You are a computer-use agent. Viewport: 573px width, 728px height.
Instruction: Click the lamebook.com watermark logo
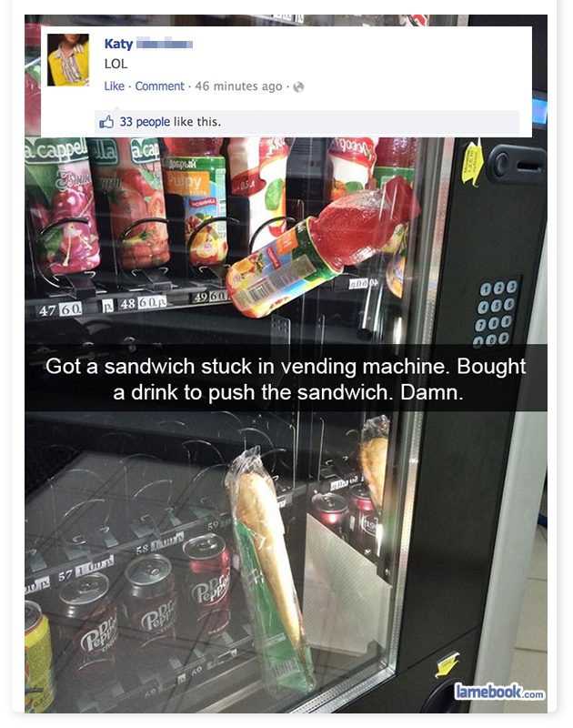(x=498, y=692)
